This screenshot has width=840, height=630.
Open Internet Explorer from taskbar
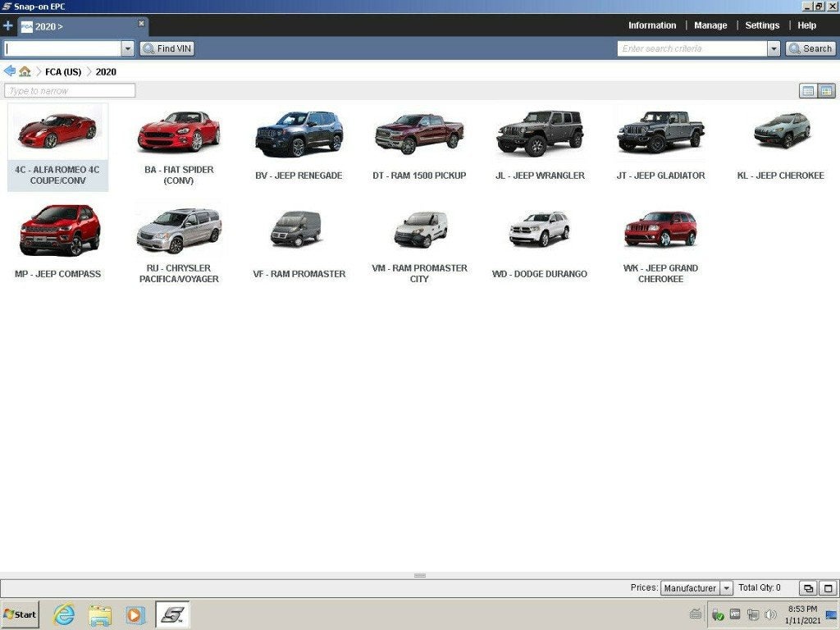[x=64, y=614]
